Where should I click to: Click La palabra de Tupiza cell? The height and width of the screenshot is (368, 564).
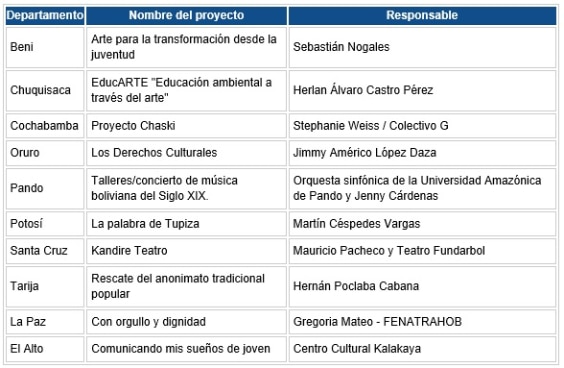tap(186, 224)
